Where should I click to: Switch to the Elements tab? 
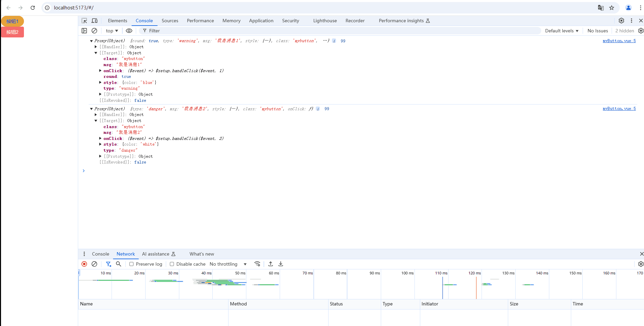(118, 21)
